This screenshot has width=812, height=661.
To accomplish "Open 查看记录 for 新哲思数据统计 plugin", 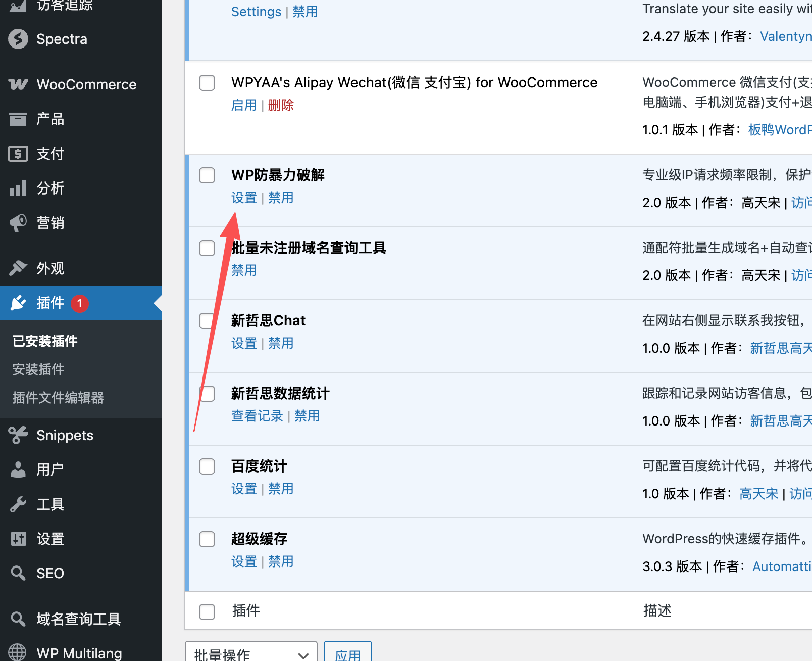I will pos(257,416).
